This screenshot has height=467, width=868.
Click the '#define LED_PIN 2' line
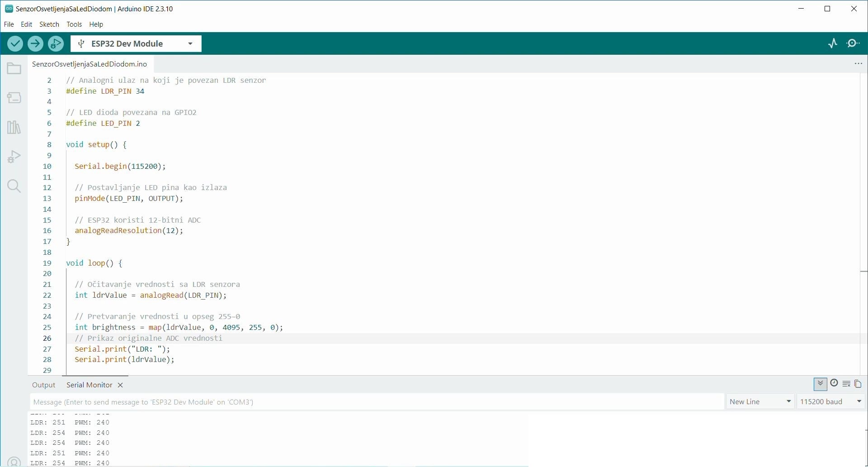(x=103, y=123)
